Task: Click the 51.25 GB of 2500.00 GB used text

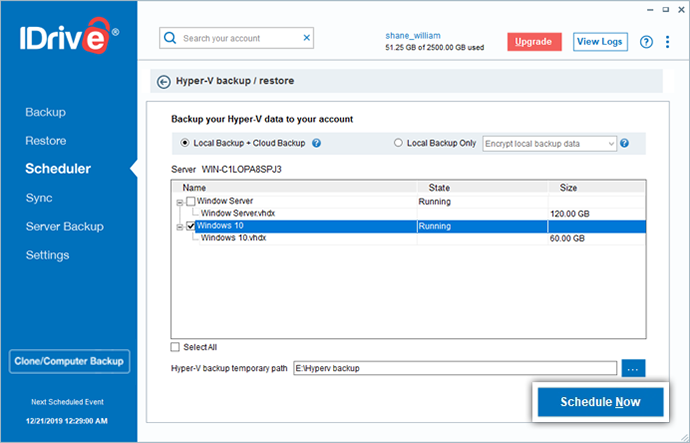Action: pyautogui.click(x=435, y=48)
